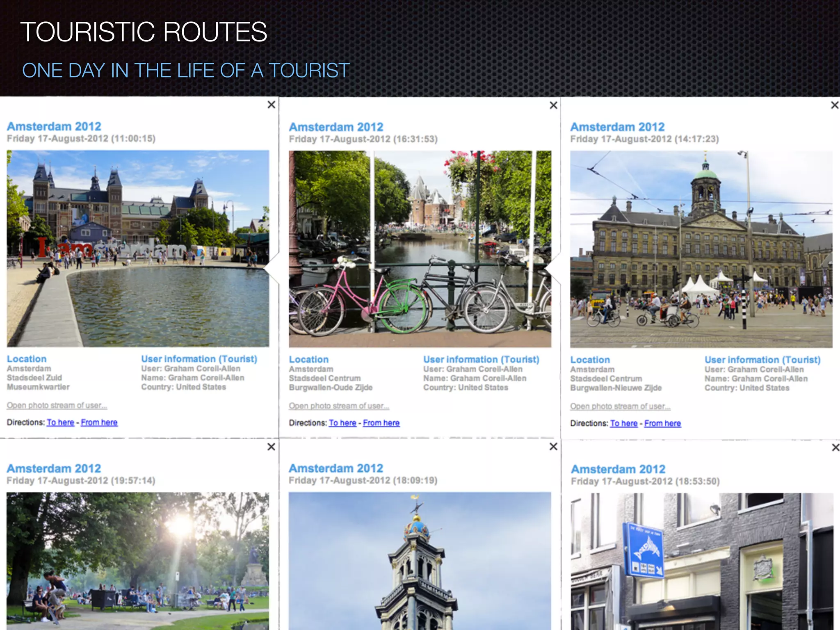The image size is (840, 630).
Task: Click 'From here' directions in Burgwallen-Oude Zijde card
Action: pyautogui.click(x=381, y=423)
